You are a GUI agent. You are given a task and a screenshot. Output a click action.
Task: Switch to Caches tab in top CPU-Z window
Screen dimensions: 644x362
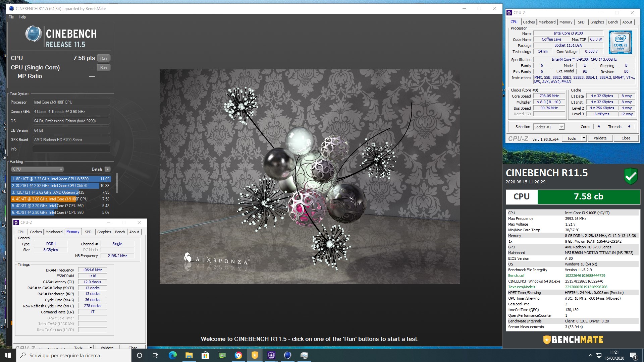529,22
